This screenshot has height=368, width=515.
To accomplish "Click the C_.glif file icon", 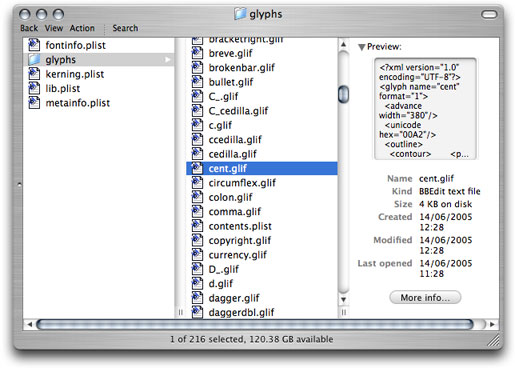I will coord(197,96).
